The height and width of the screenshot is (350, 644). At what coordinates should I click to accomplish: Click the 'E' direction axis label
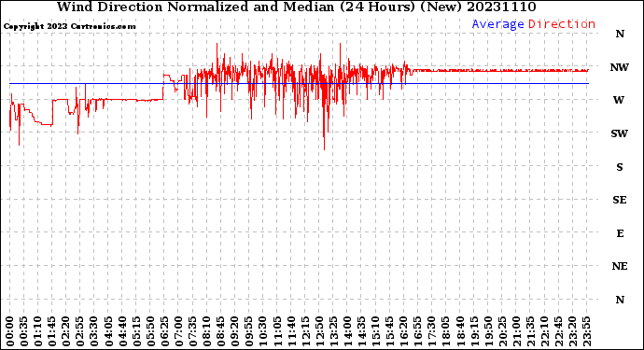pyautogui.click(x=620, y=233)
